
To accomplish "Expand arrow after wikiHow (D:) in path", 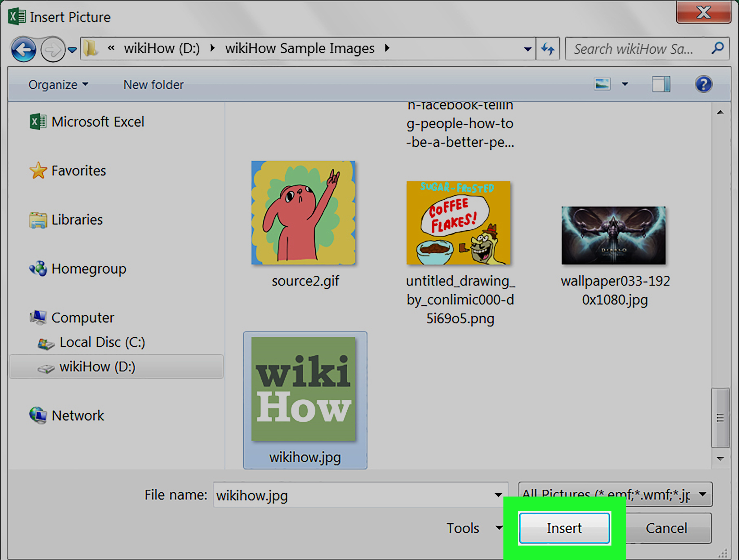I will pyautogui.click(x=212, y=48).
